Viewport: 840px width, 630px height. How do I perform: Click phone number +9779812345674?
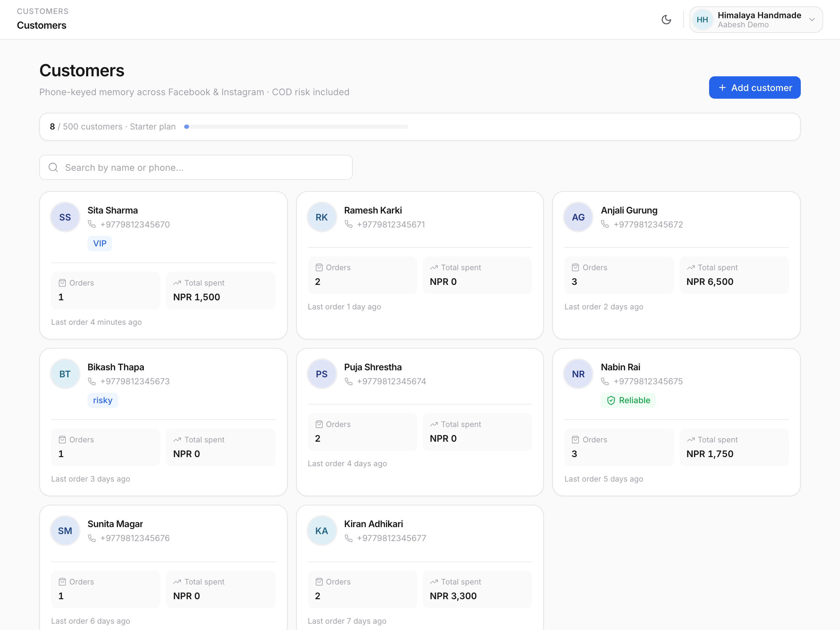pos(392,381)
